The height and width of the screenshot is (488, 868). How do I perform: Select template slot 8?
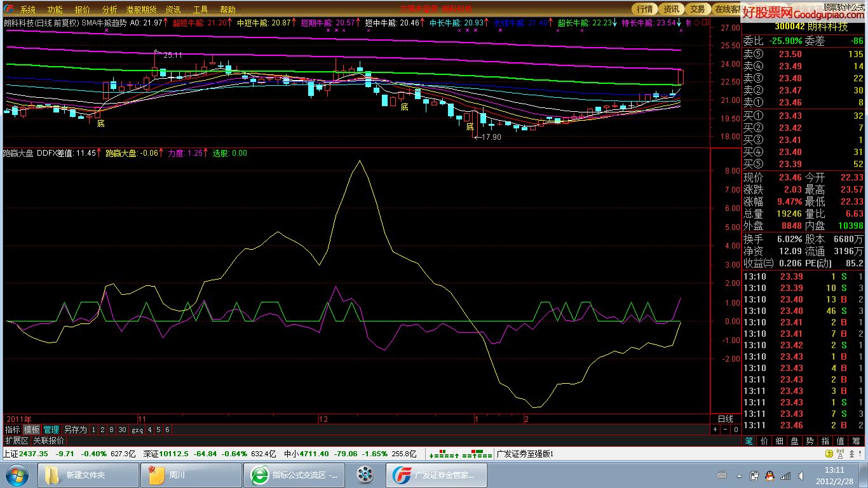[x=111, y=430]
